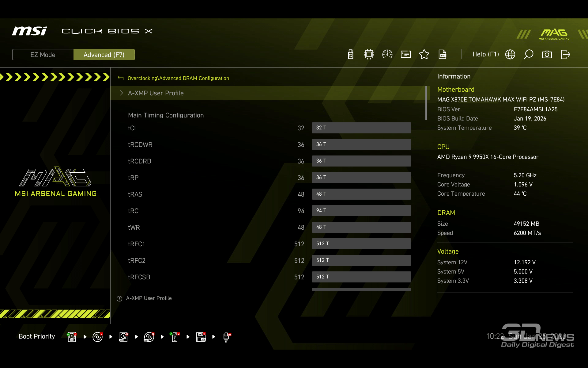Click the CPU chip icon in toolbar
588x368 pixels.
[369, 55]
